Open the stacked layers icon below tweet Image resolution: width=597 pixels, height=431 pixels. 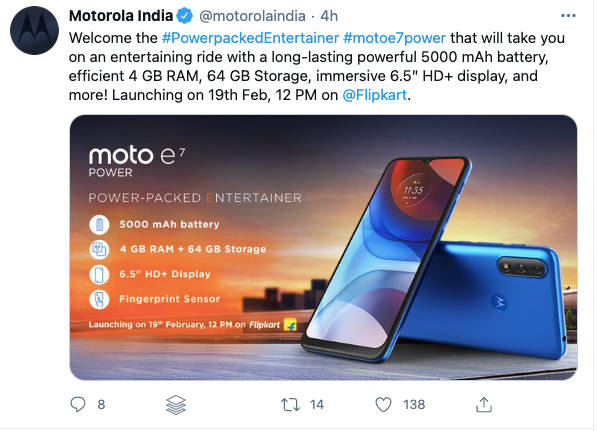pyautogui.click(x=176, y=405)
